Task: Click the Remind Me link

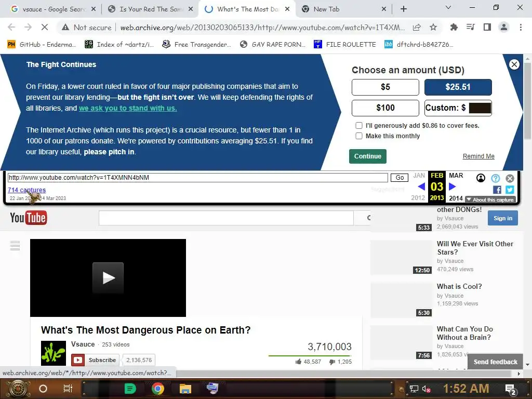Action: coord(478,156)
